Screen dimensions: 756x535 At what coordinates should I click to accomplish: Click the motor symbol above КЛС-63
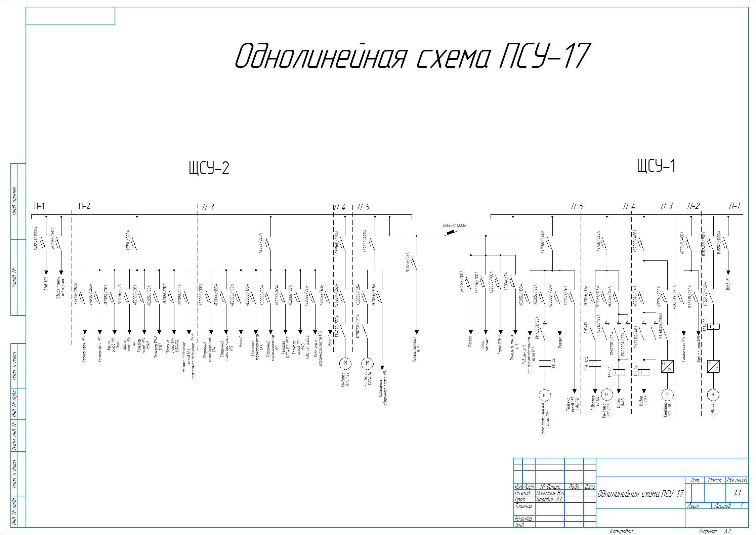click(713, 395)
